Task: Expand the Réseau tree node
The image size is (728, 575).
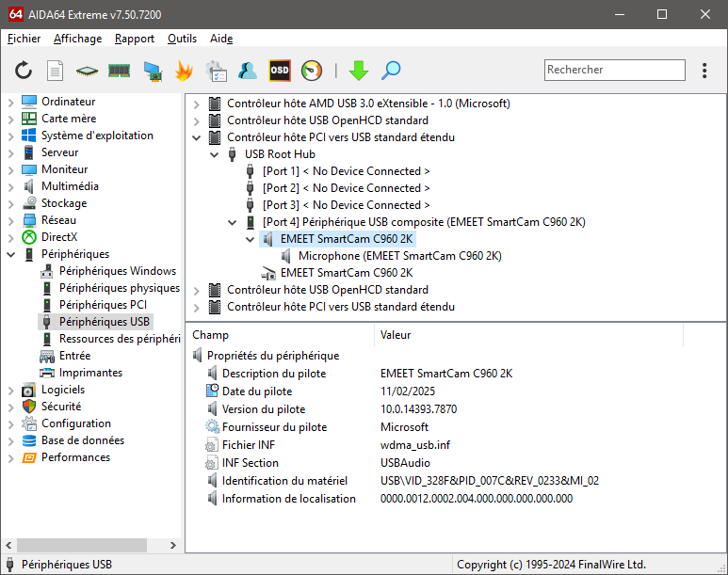Action: click(11, 220)
